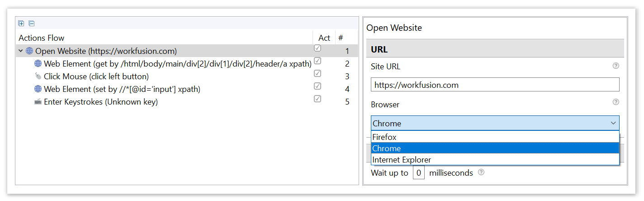Click the Open Website panel title
Image resolution: width=644 pixels, height=201 pixels.
tap(394, 28)
